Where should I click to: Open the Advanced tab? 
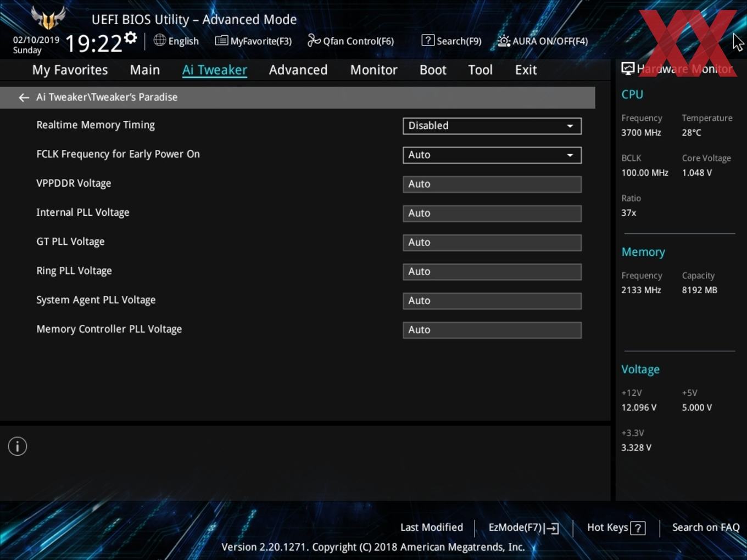coord(298,70)
